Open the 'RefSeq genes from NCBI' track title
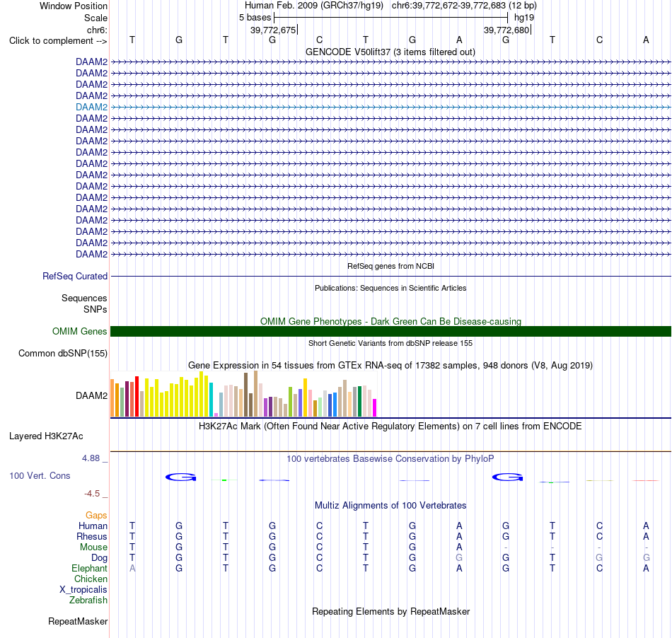 tap(390, 266)
